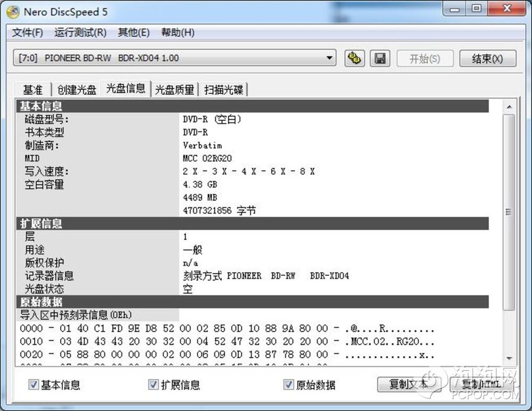The image size is (532, 411).
Task: Click the 导入区中预刻录信息 (0Eh) label
Action: point(76,315)
